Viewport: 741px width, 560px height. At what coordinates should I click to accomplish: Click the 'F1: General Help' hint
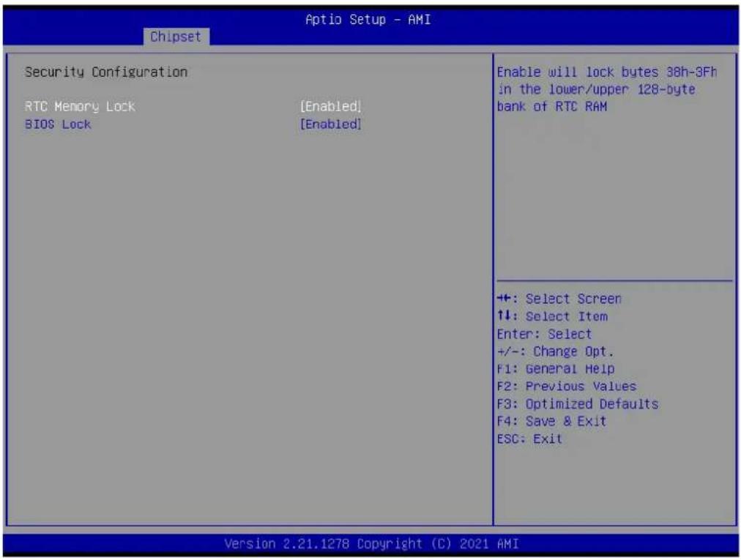click(x=556, y=369)
